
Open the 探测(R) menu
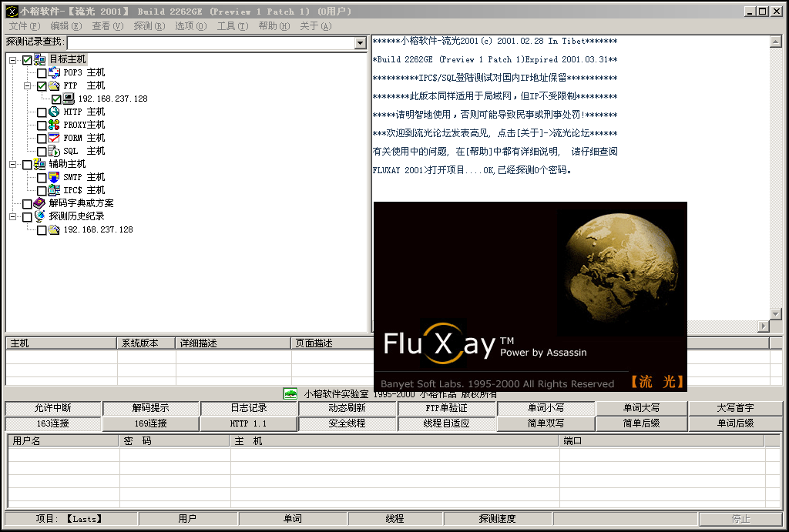point(149,26)
